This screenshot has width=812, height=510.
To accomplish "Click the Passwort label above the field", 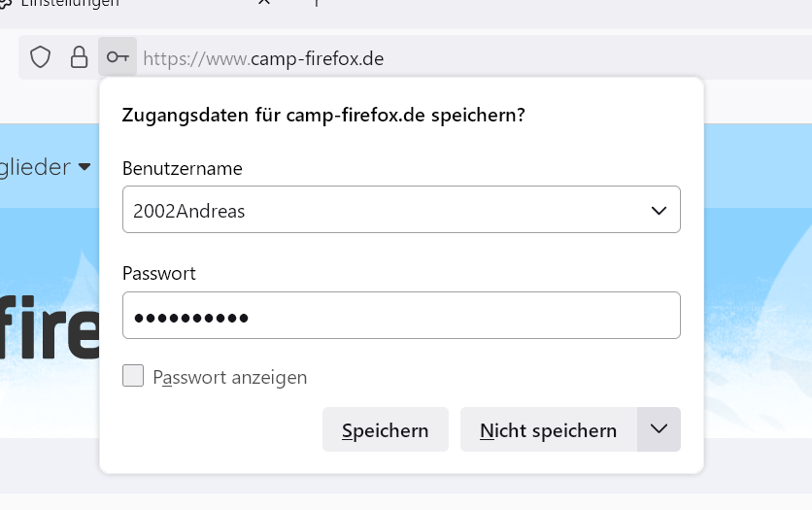I will point(159,274).
